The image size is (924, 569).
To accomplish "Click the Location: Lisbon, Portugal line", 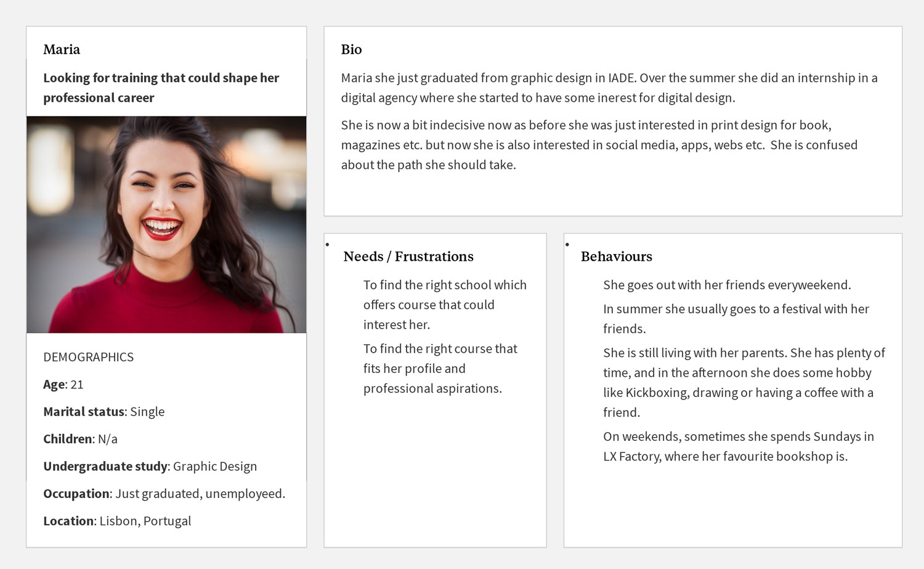I will point(117,521).
